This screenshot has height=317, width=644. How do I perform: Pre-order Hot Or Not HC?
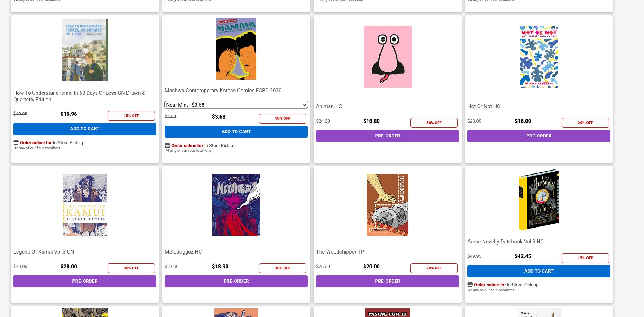click(x=539, y=136)
